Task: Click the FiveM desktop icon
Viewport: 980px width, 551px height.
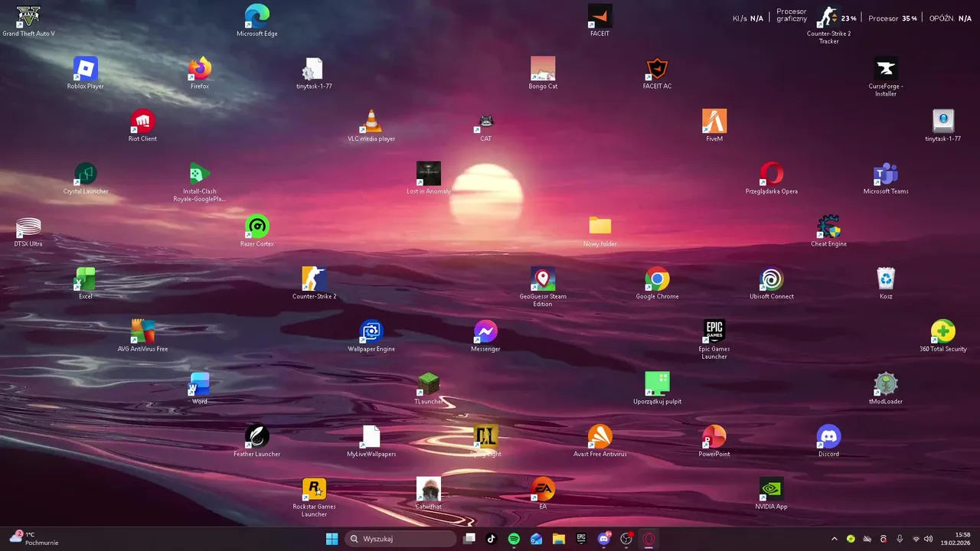Action: coord(714,126)
